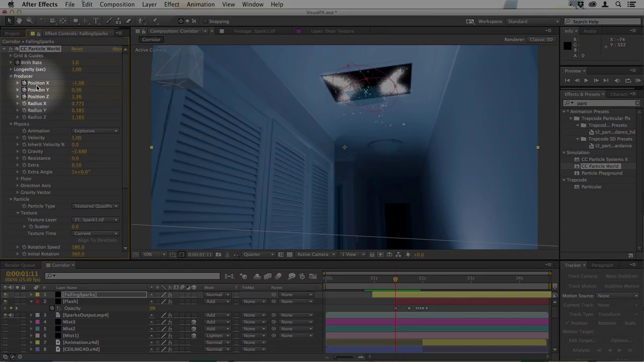644x362 pixels.
Task: Select CC Particle Systems II effect
Action: 604,159
